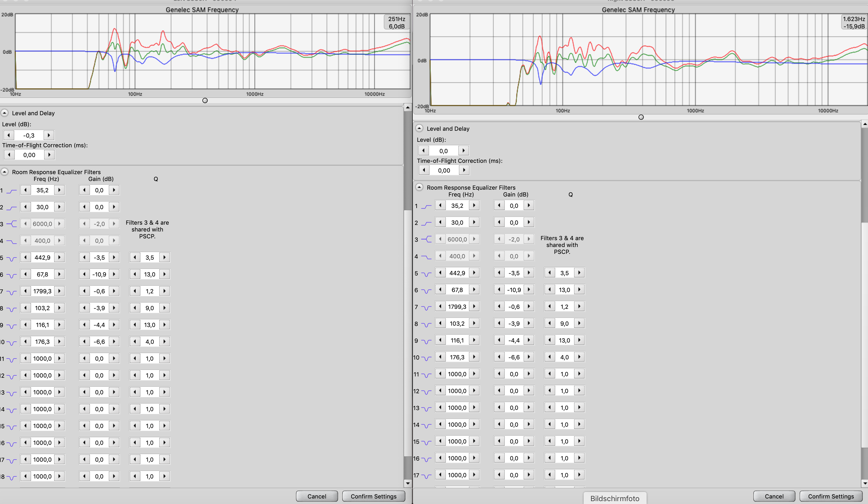Viewport: 868px width, 504px height.
Task: Increase Time-of-Flight Correction in right window
Action: 464,170
